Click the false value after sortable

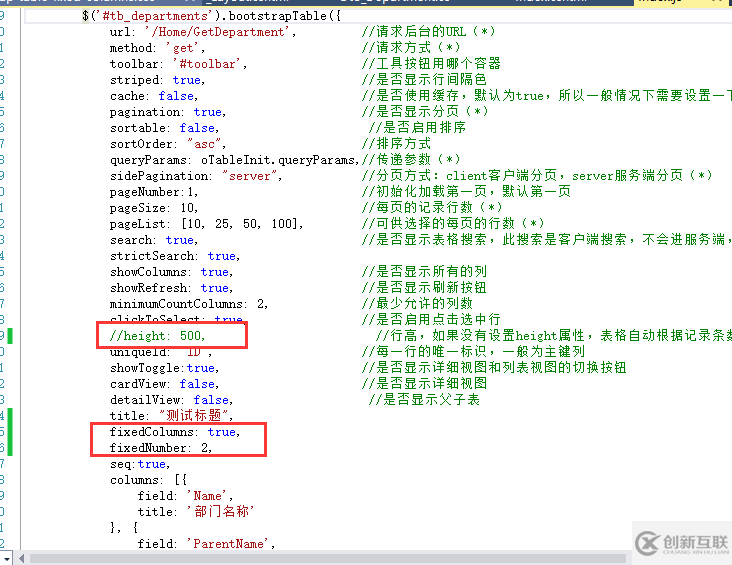tap(197, 127)
